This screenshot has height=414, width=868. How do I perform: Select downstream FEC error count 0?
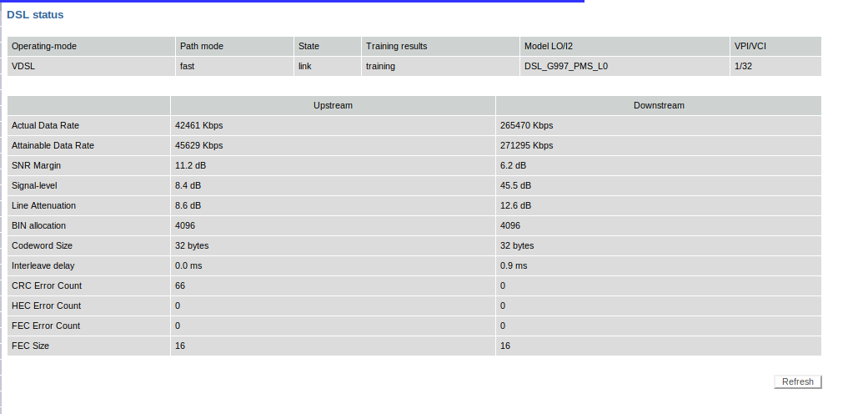(503, 325)
